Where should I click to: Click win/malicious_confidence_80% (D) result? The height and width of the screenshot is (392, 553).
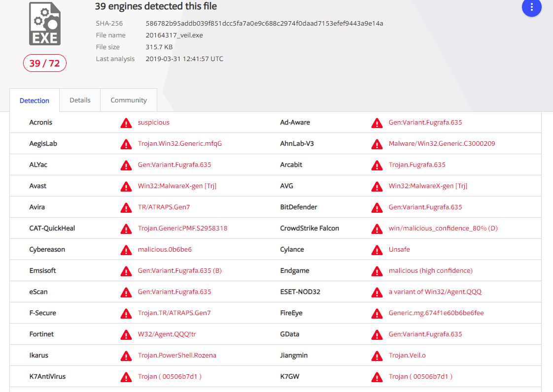(x=443, y=228)
